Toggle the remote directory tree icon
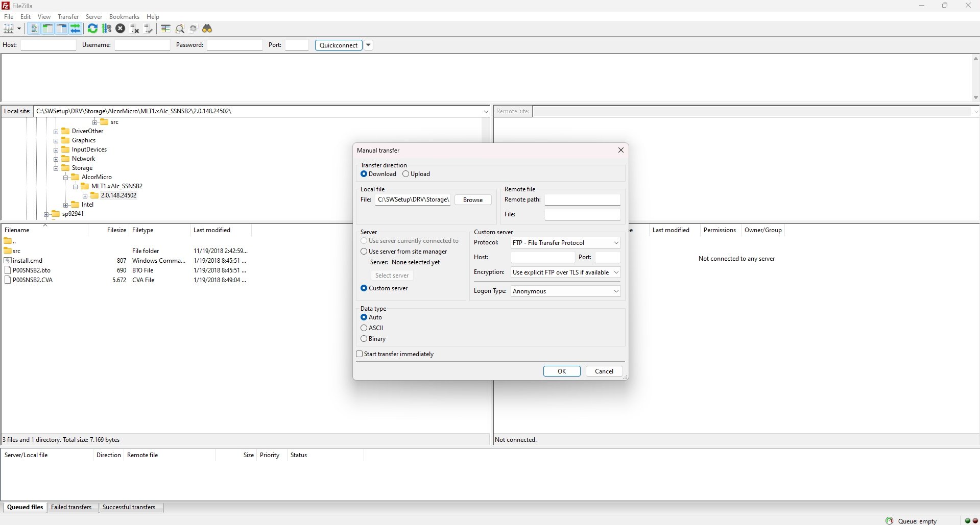Screen dimensions: 980x525 61,29
